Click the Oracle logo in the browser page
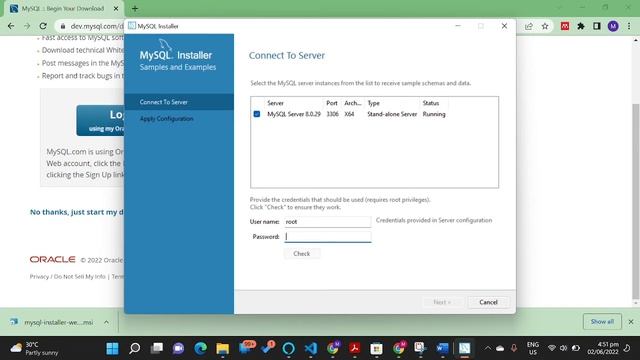 pyautogui.click(x=53, y=260)
